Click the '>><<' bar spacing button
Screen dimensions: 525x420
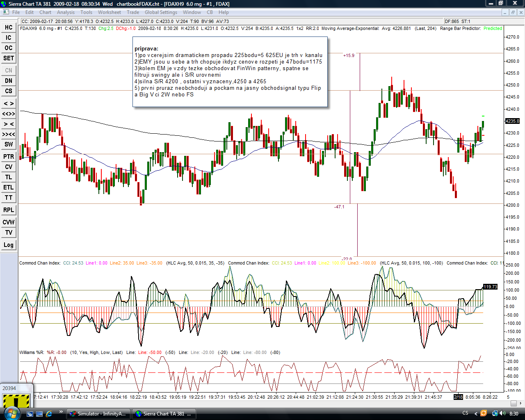click(x=9, y=134)
